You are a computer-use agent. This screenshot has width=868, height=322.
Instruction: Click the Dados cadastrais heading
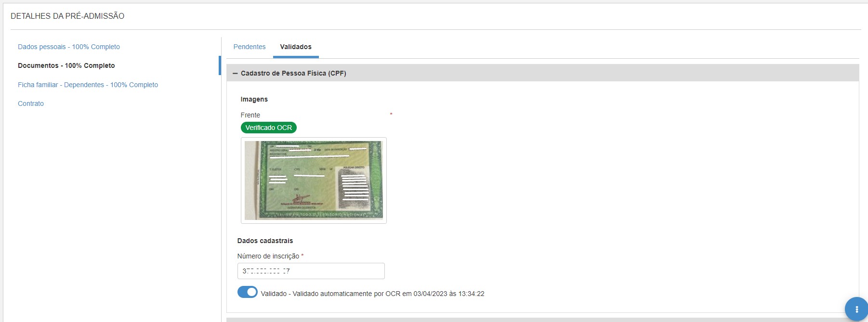265,241
